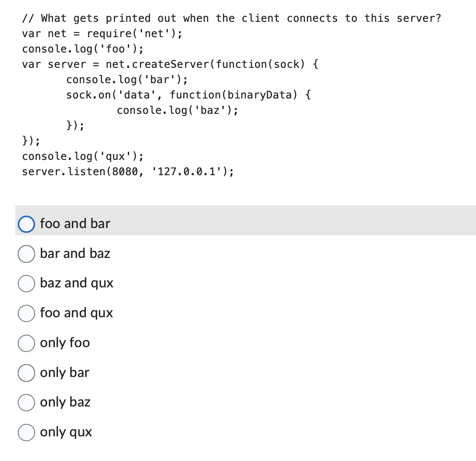Click the server.listen(8080) code line
Image resolution: width=476 pixels, height=461 pixels.
pyautogui.click(x=127, y=171)
